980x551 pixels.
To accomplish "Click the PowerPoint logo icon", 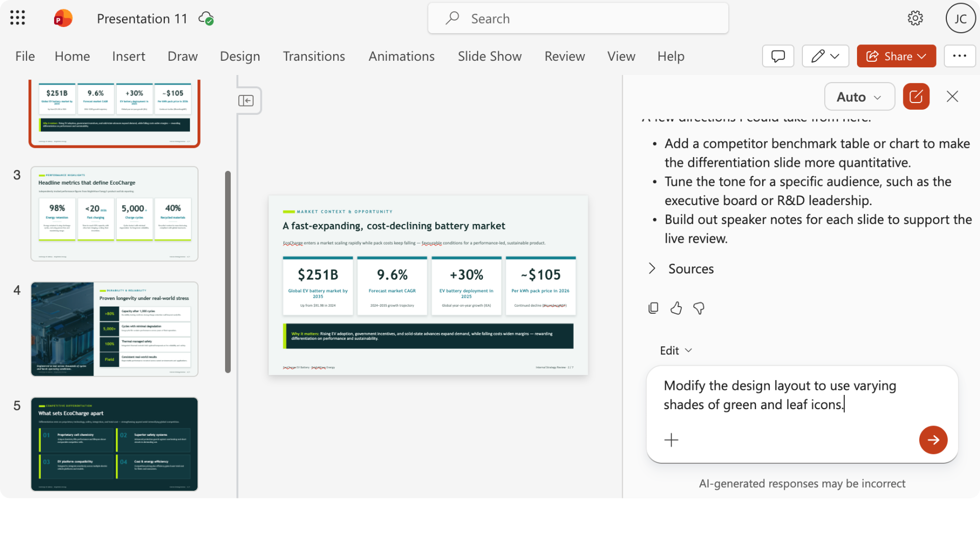I will click(x=63, y=18).
